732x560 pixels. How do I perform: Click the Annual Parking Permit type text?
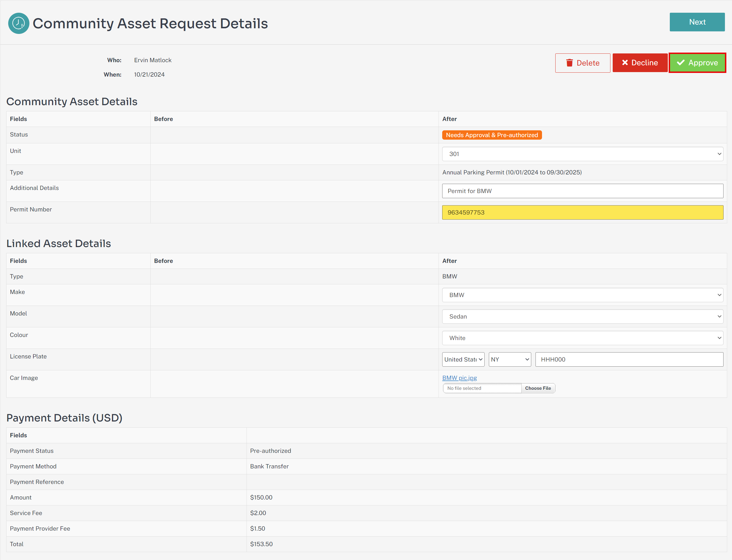click(x=512, y=172)
